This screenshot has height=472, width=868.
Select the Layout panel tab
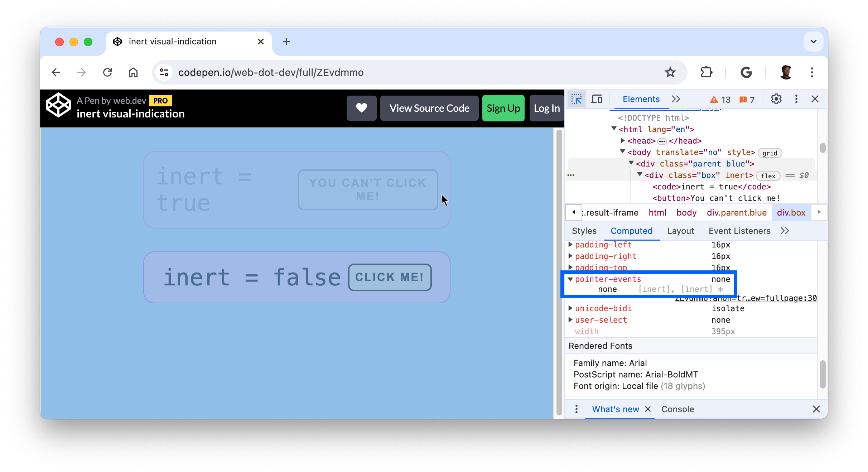(x=680, y=231)
